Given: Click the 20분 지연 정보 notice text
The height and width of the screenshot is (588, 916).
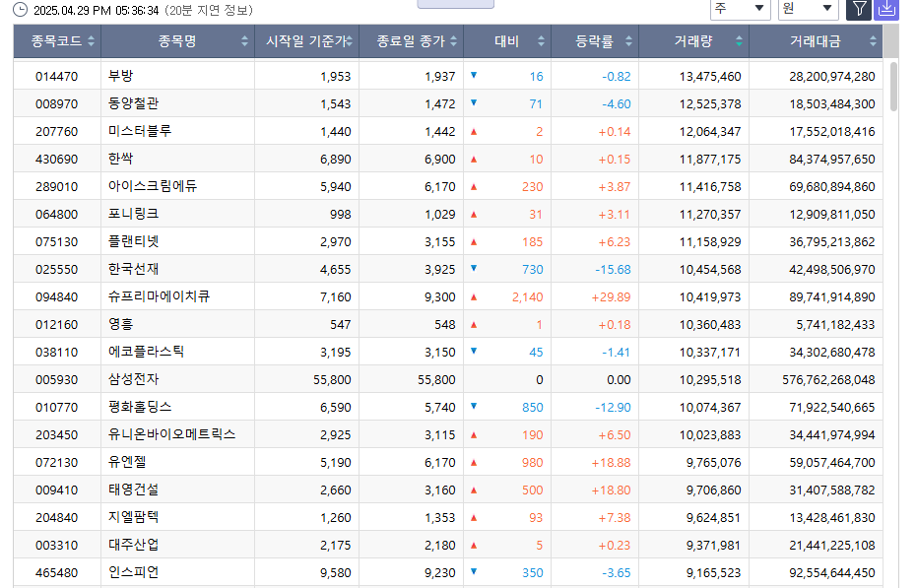Looking at the screenshot, I should 209,11.
